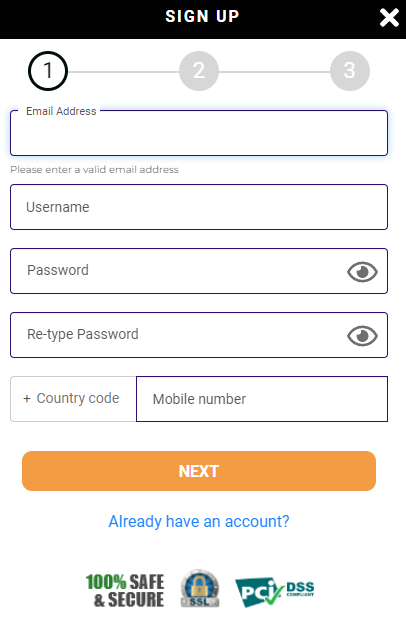This screenshot has height=620, width=406.
Task: Open the Country code selector
Action: point(73,399)
